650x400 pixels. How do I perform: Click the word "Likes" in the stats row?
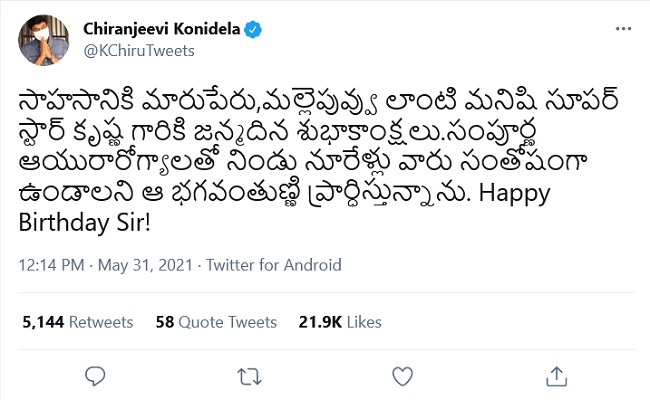tap(364, 322)
